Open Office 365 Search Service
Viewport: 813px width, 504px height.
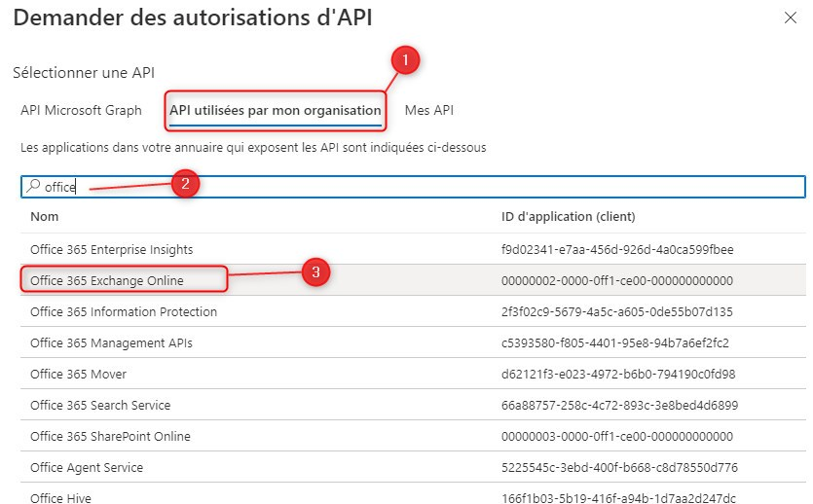[100, 406]
